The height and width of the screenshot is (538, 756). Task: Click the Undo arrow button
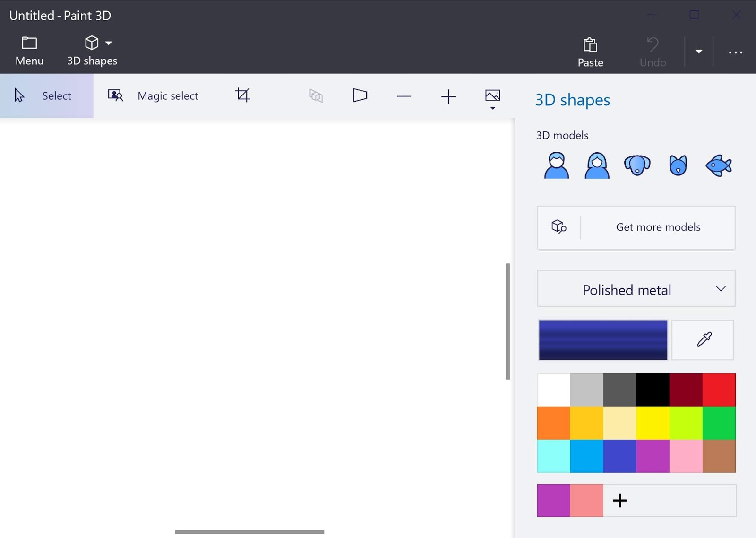(653, 52)
